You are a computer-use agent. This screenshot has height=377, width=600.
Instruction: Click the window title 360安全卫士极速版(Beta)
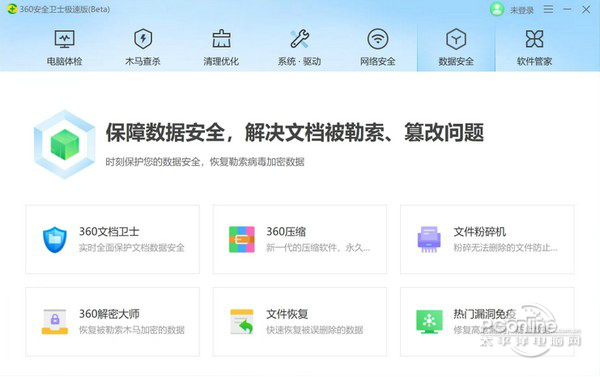(65, 9)
